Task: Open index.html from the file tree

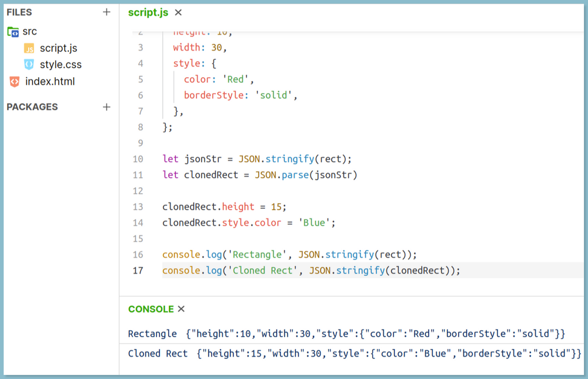Action: (x=50, y=82)
